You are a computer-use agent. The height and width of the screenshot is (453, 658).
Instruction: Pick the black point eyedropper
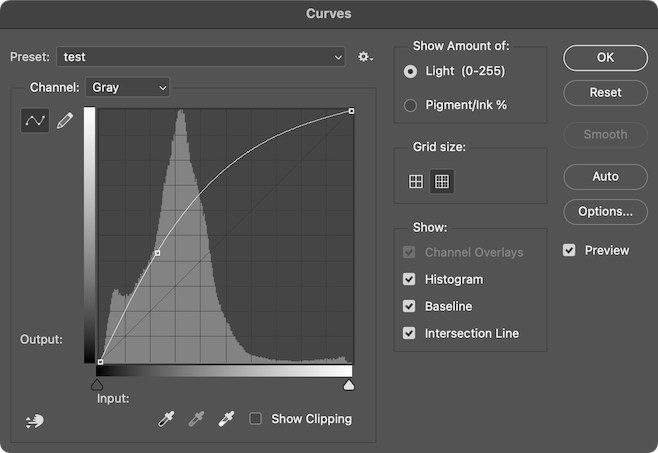(x=166, y=419)
